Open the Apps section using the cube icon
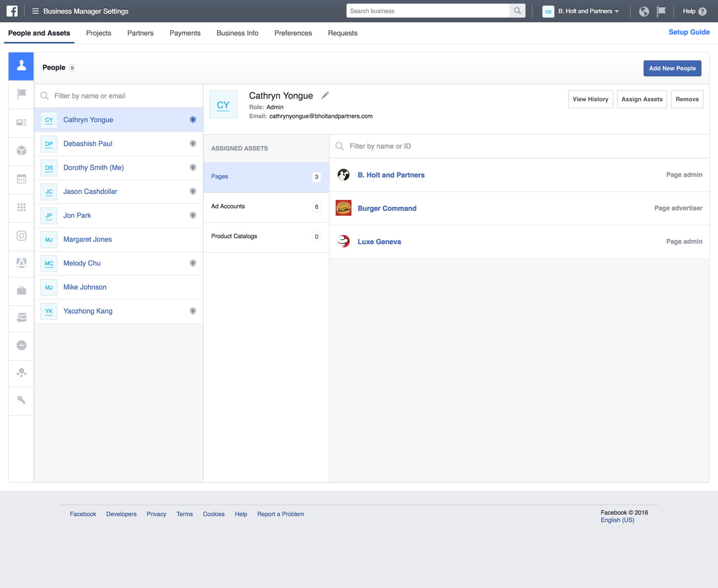The image size is (718, 588). [x=21, y=151]
